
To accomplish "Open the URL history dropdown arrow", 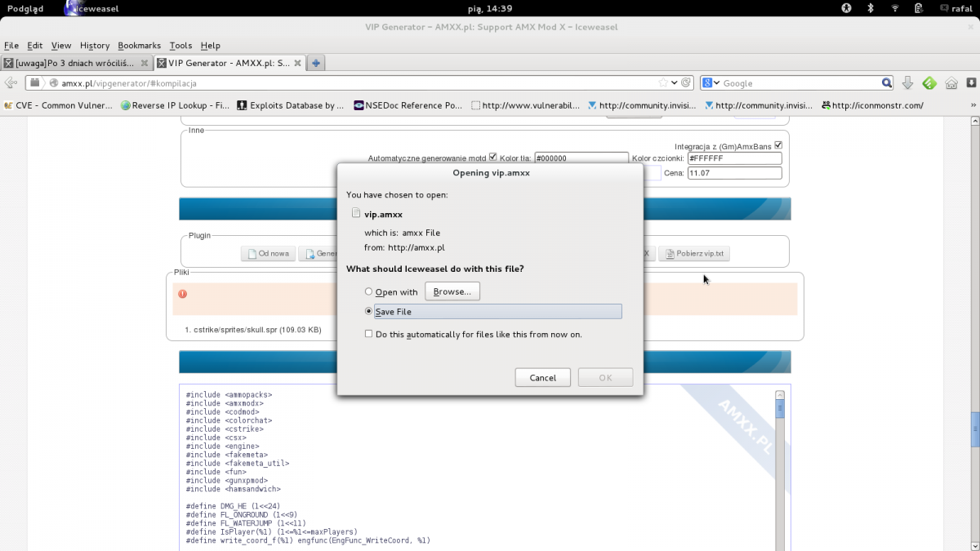I will coord(675,82).
